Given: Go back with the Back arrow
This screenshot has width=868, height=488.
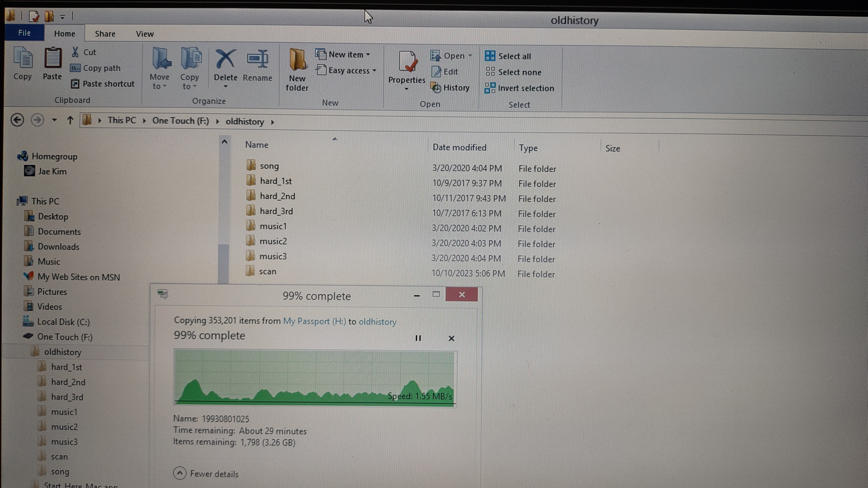Looking at the screenshot, I should point(17,120).
